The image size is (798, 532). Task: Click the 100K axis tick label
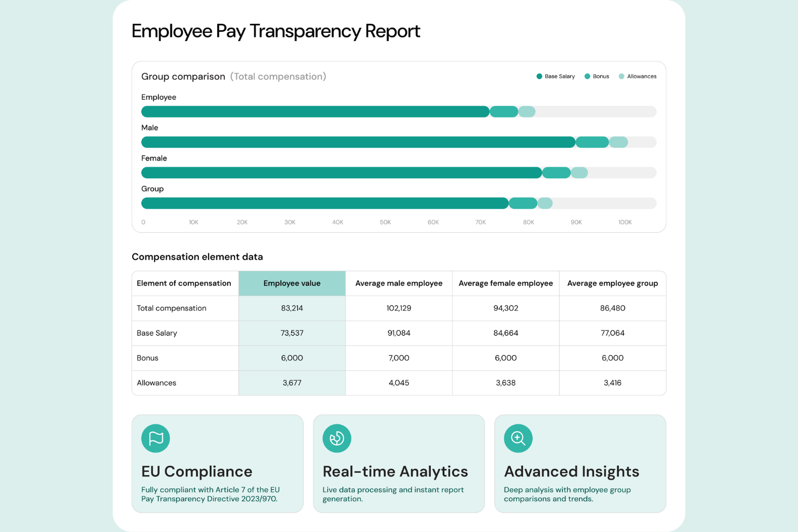[x=625, y=222]
